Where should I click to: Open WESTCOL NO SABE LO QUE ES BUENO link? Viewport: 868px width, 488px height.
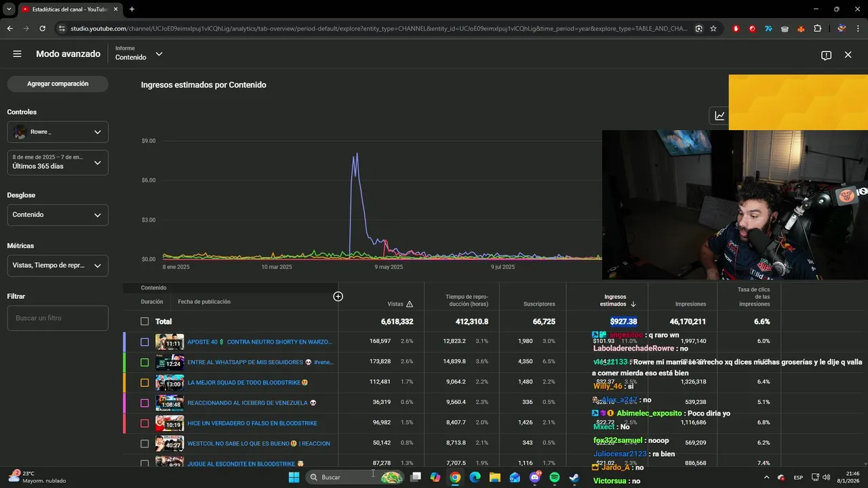click(258, 443)
